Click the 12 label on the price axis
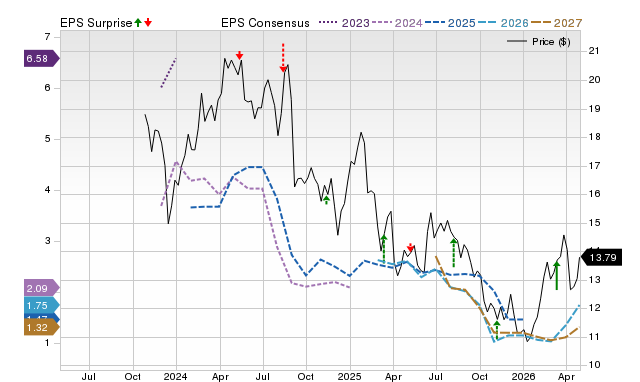 click(594, 308)
